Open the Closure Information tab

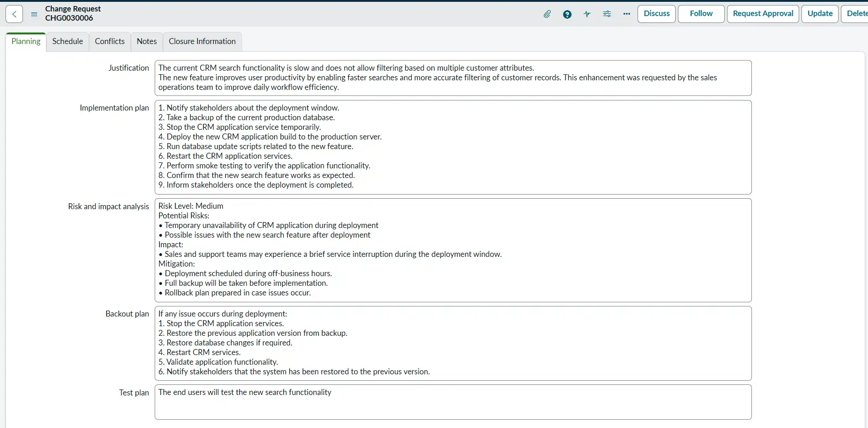coord(202,42)
